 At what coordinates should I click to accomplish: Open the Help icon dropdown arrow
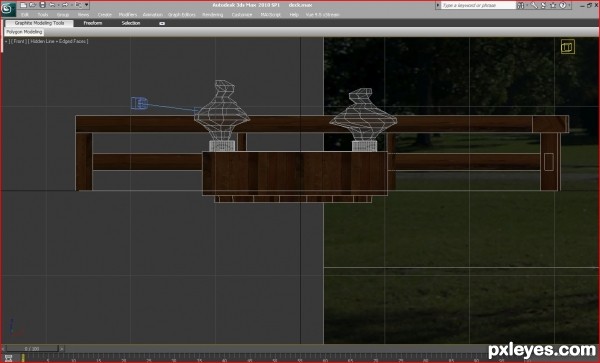[x=569, y=5]
